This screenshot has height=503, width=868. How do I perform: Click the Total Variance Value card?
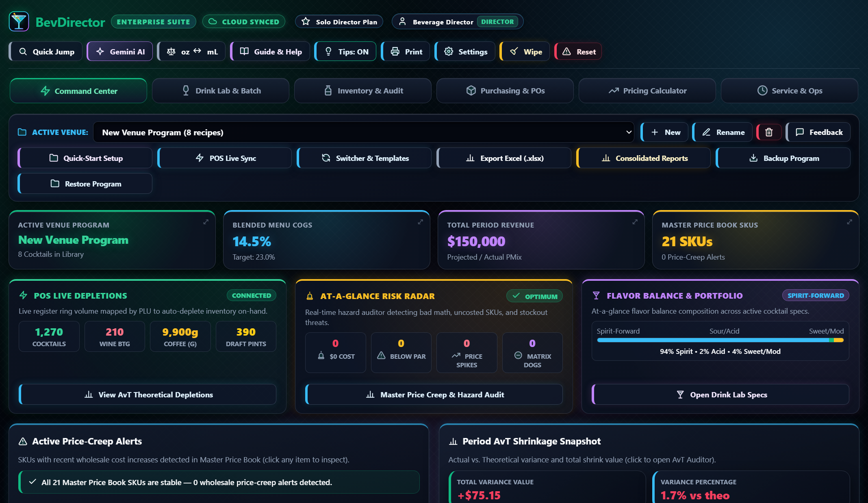pos(547,488)
